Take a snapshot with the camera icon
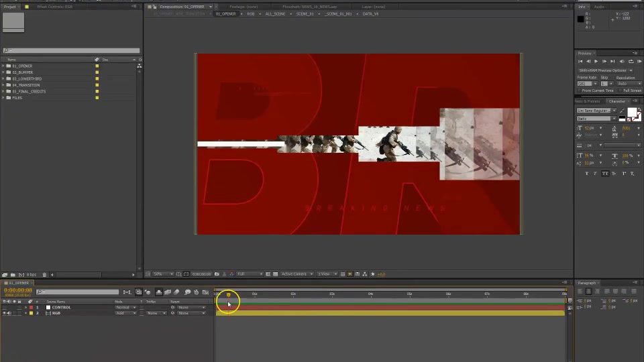The height and width of the screenshot is (362, 644). coord(217,274)
